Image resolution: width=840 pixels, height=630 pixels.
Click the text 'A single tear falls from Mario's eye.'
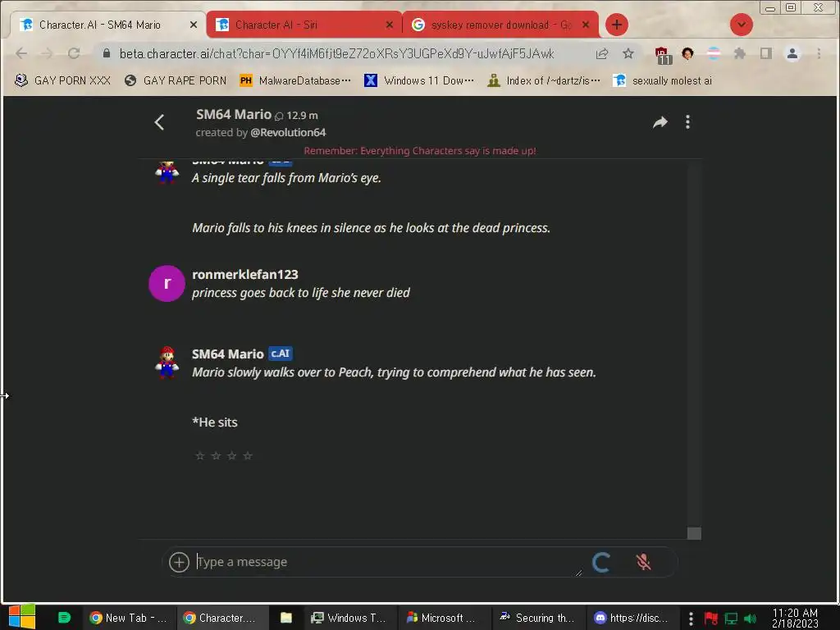point(286,178)
